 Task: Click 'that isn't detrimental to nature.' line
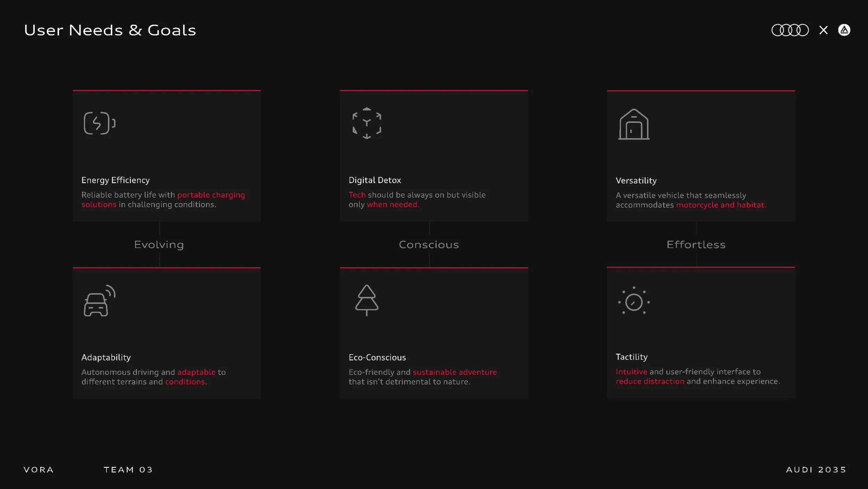pyautogui.click(x=409, y=382)
